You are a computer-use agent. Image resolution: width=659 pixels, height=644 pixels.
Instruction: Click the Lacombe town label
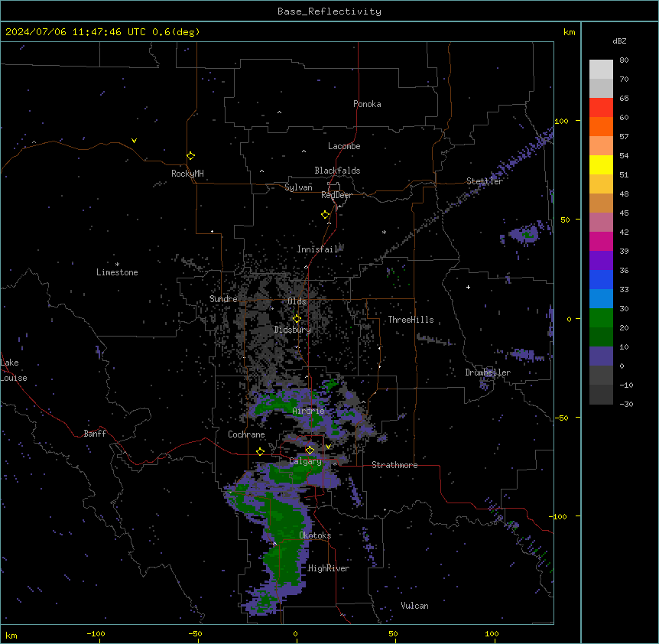click(344, 146)
